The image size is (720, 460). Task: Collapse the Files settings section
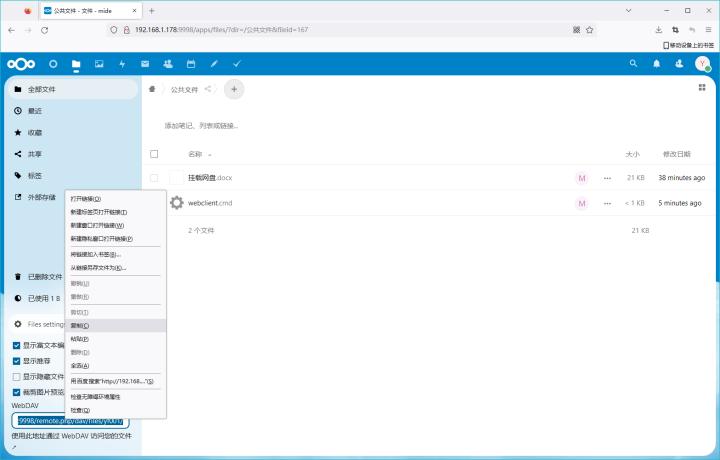39,324
